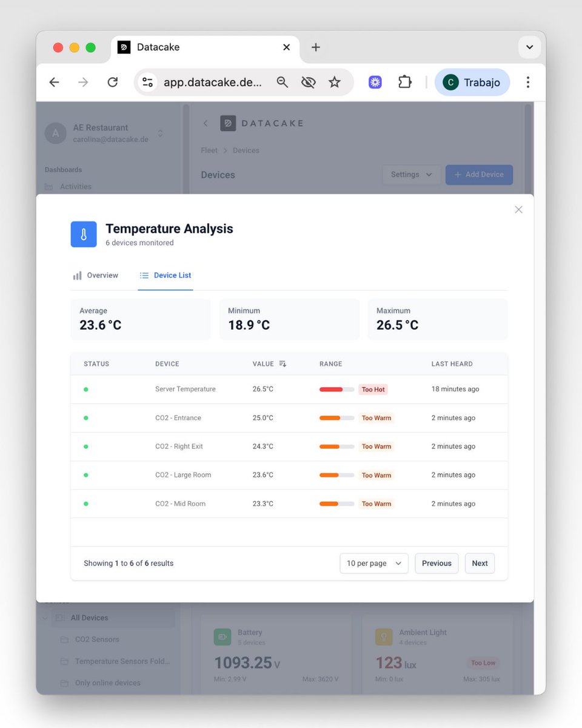Open the Temperature Sensors folder in the sidebar
582x728 pixels.
pos(114,661)
